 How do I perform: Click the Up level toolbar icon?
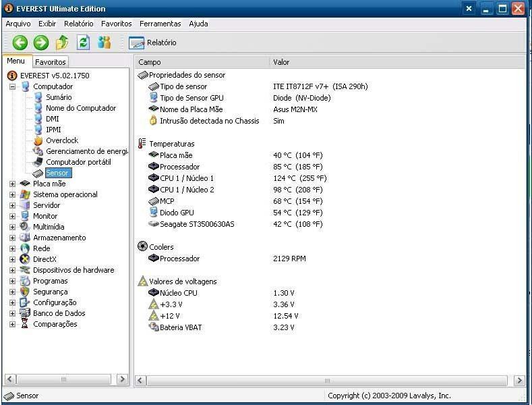(x=62, y=43)
